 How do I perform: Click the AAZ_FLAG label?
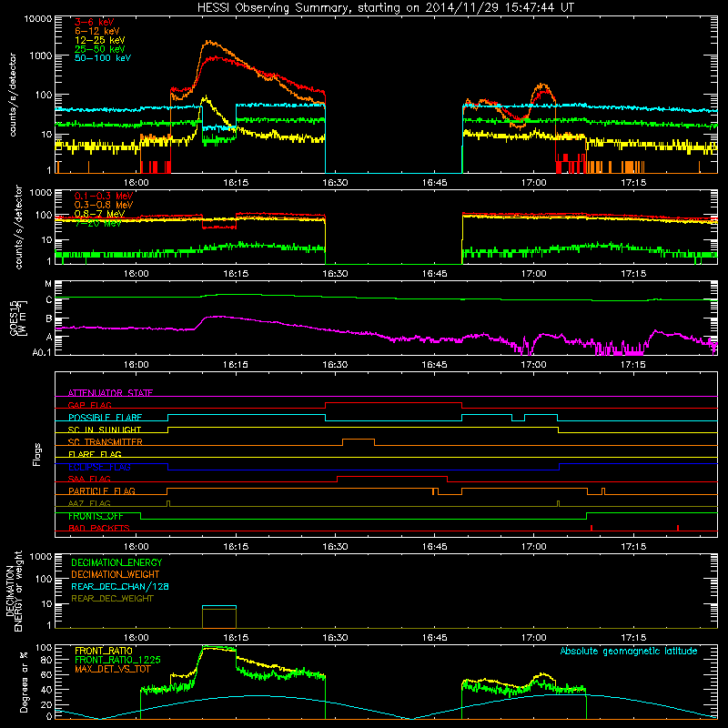pyautogui.click(x=89, y=503)
